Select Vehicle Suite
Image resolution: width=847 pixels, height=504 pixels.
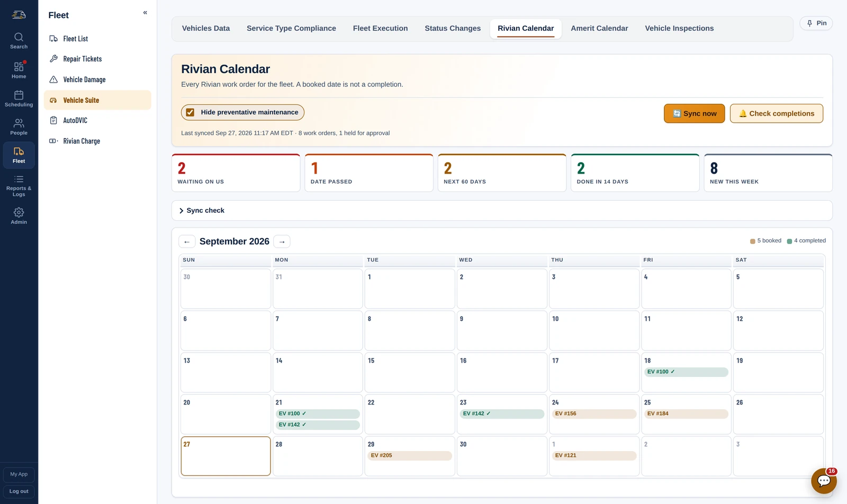pos(97,100)
